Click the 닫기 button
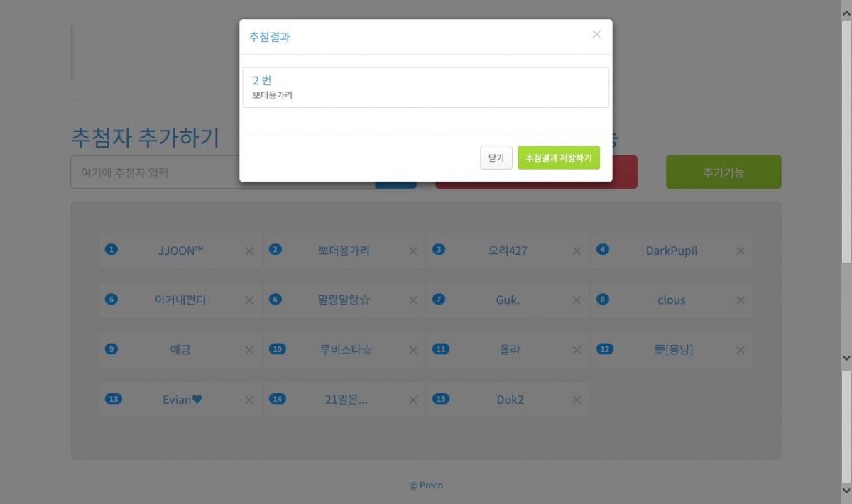Screen dimensions: 852x504 point(496,158)
